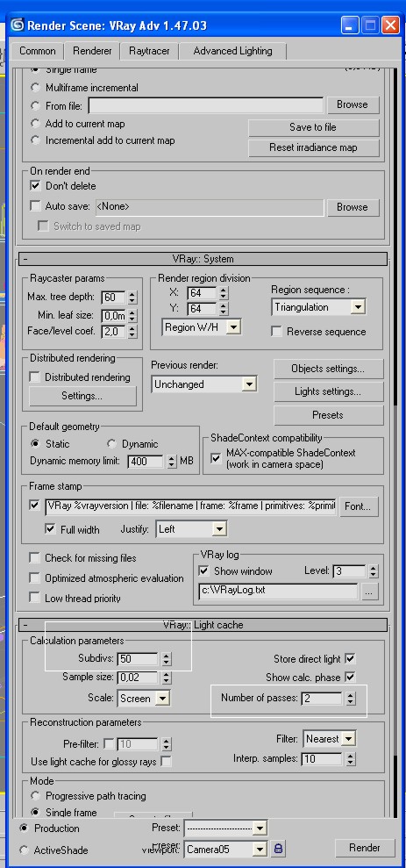The height and width of the screenshot is (868, 406).
Task: Click Dynamic memory limit spinner
Action: click(172, 461)
